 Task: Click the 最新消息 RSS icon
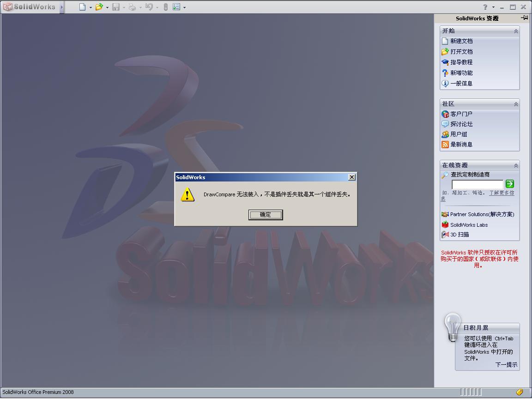(x=445, y=145)
